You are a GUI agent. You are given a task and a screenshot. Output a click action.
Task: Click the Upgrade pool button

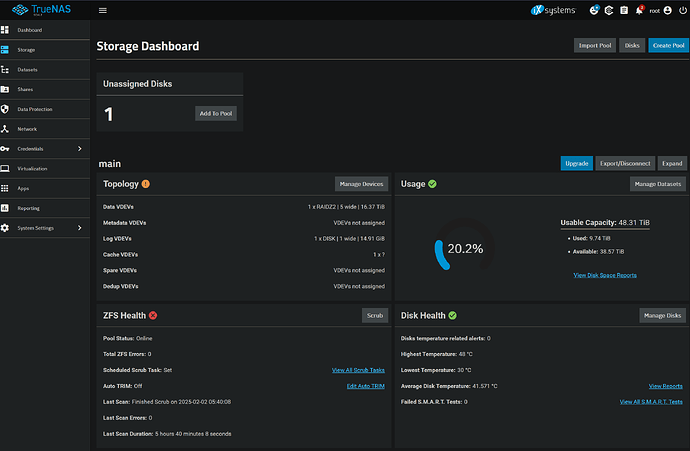(576, 163)
